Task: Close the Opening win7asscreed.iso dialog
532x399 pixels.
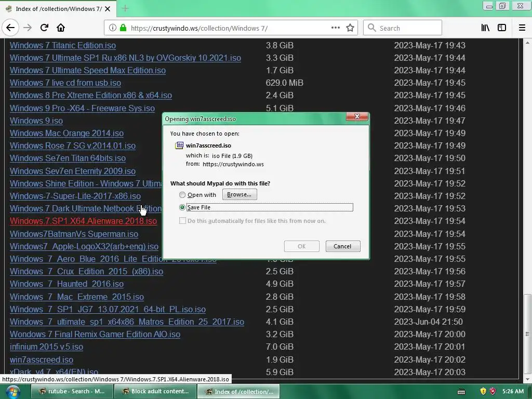Action: tap(357, 116)
